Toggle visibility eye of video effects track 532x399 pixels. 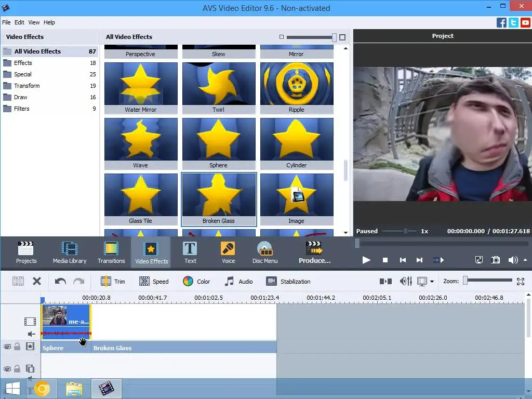(7, 347)
